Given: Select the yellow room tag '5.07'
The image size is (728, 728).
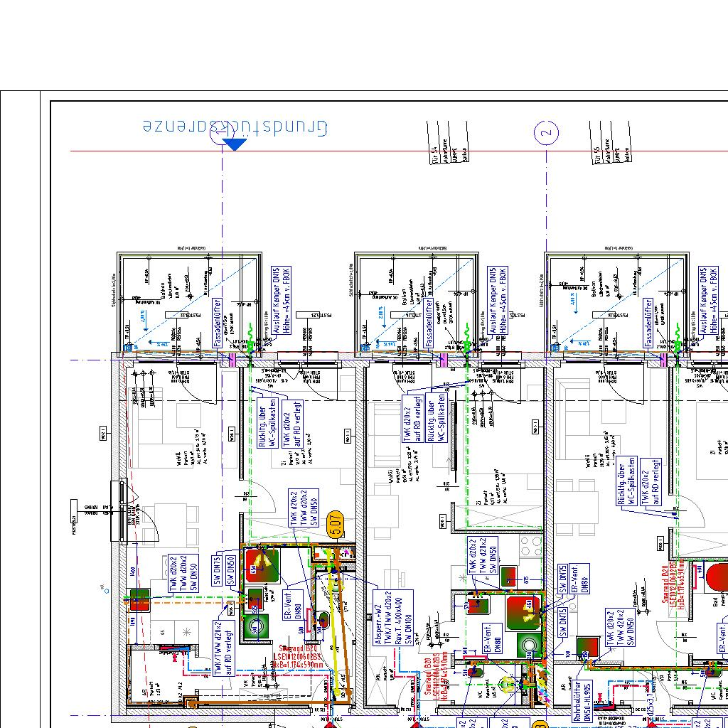Looking at the screenshot, I should (336, 524).
